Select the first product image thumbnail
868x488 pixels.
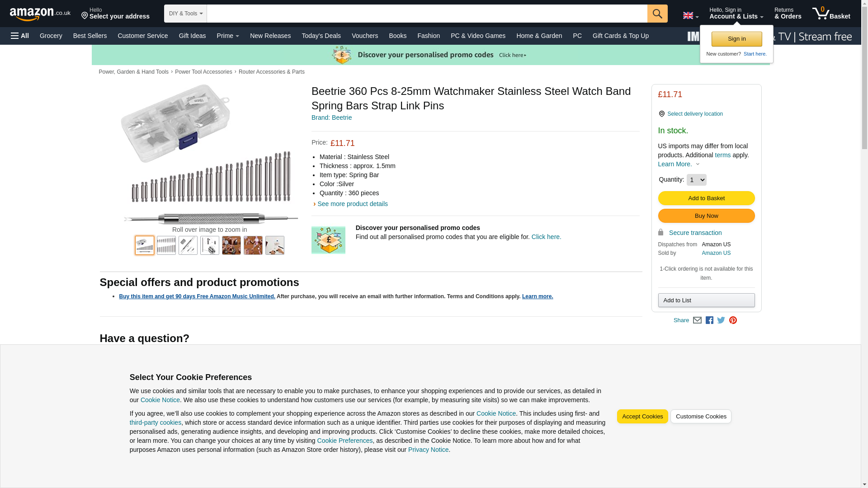pyautogui.click(x=145, y=245)
